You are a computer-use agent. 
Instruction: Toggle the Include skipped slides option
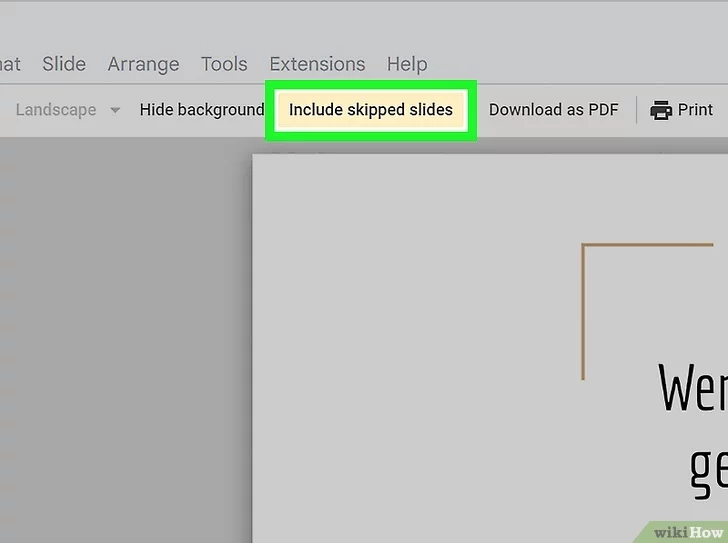click(x=370, y=110)
